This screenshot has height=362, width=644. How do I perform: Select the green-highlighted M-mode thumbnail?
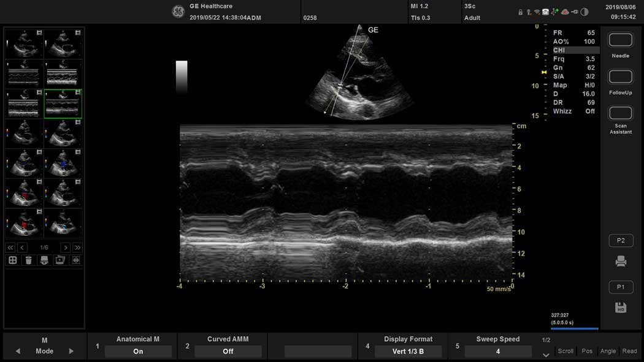[x=63, y=104]
